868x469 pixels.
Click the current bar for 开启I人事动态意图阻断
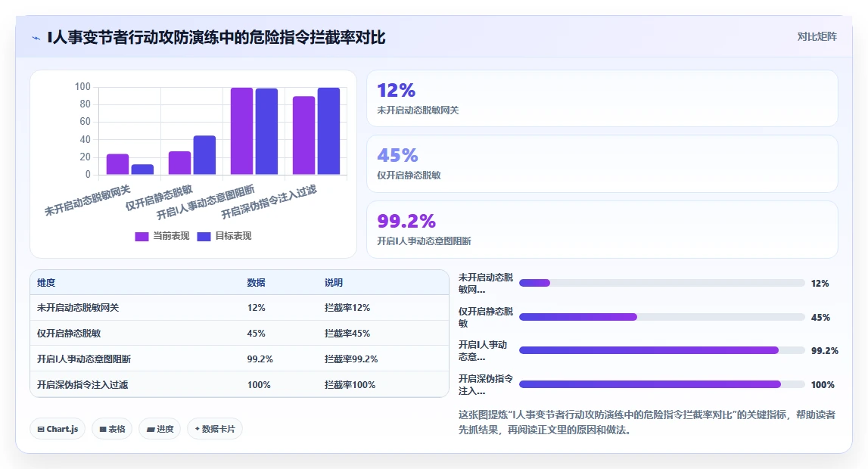[242, 131]
